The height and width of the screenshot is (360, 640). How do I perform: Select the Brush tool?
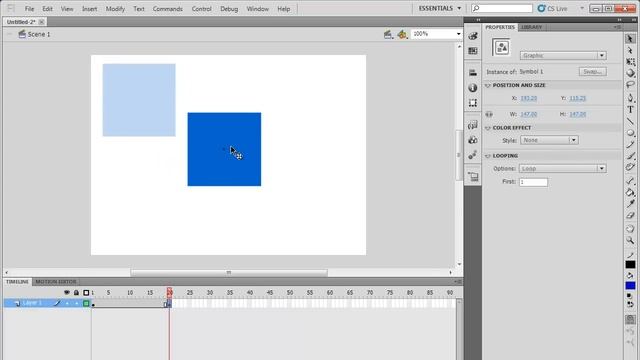[x=630, y=156]
